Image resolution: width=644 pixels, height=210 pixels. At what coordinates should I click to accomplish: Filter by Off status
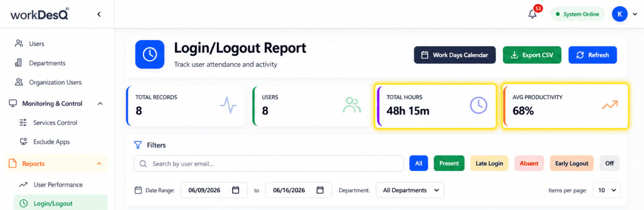[x=609, y=164]
